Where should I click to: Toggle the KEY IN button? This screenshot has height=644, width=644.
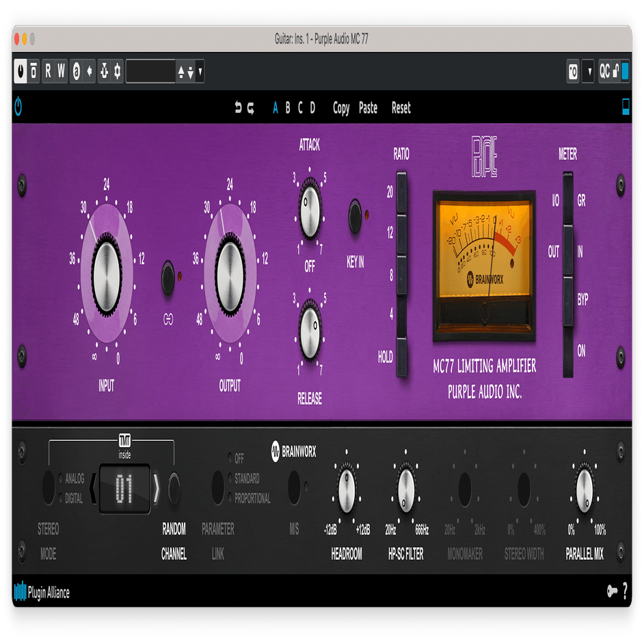pos(355,216)
